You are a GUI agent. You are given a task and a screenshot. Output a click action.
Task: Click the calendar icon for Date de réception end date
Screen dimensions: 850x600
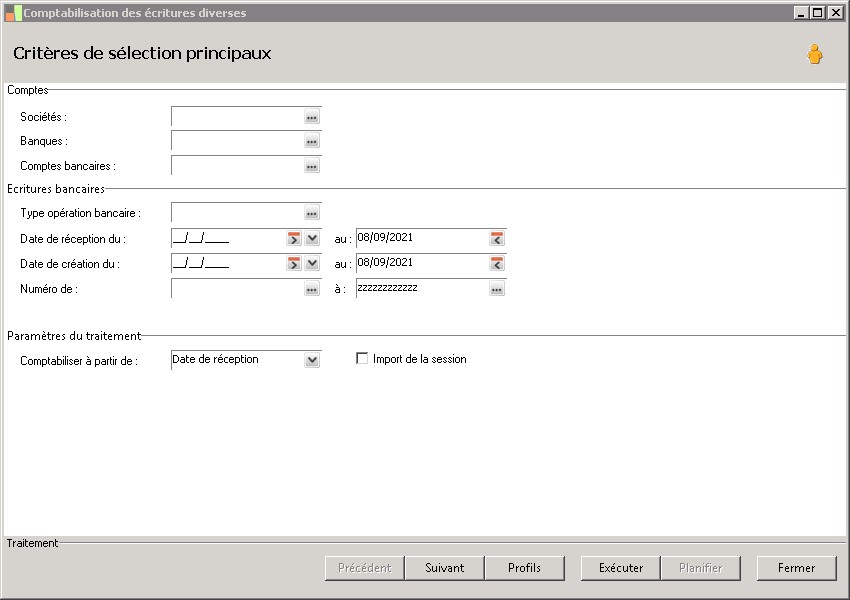pyautogui.click(x=497, y=238)
